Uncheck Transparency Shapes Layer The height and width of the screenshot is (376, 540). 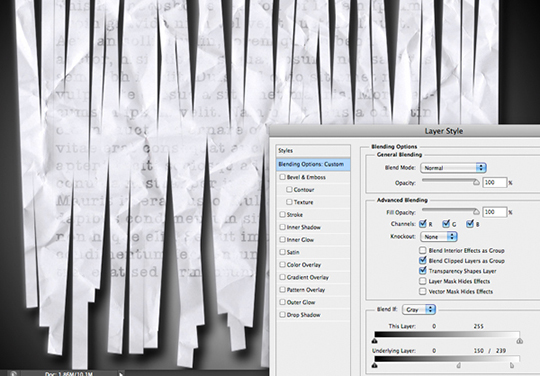(x=423, y=271)
